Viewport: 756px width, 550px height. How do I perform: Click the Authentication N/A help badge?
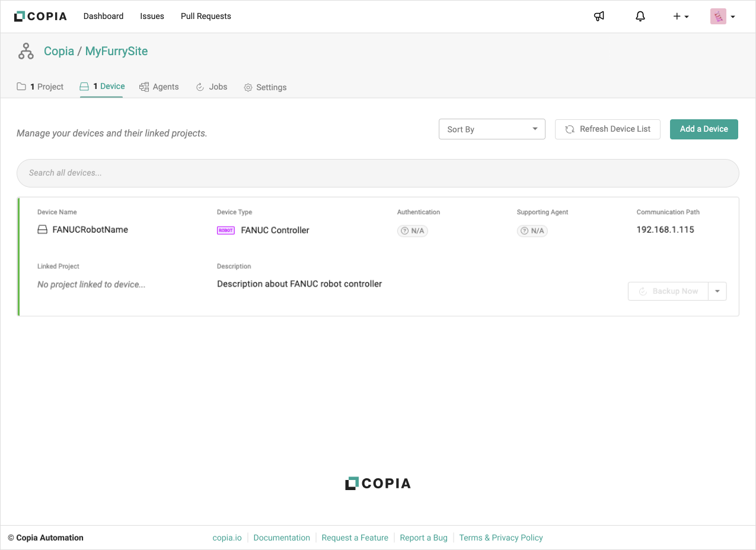[413, 231]
